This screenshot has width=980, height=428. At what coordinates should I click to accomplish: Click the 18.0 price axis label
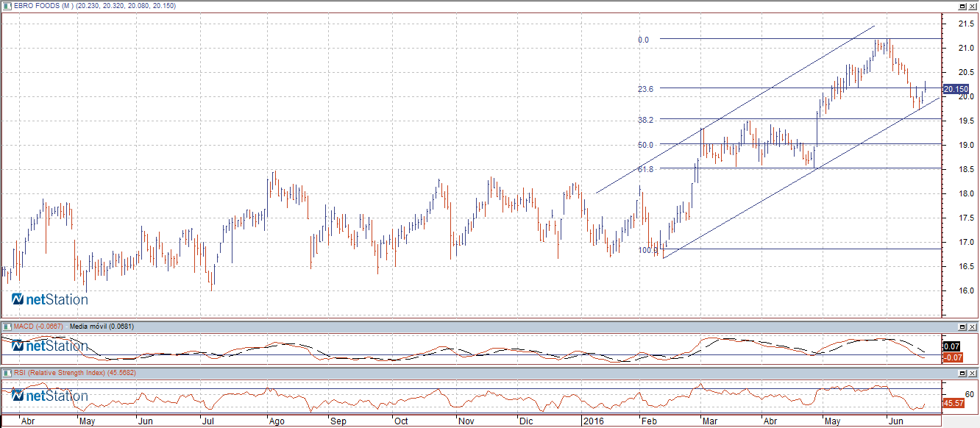coord(966,194)
